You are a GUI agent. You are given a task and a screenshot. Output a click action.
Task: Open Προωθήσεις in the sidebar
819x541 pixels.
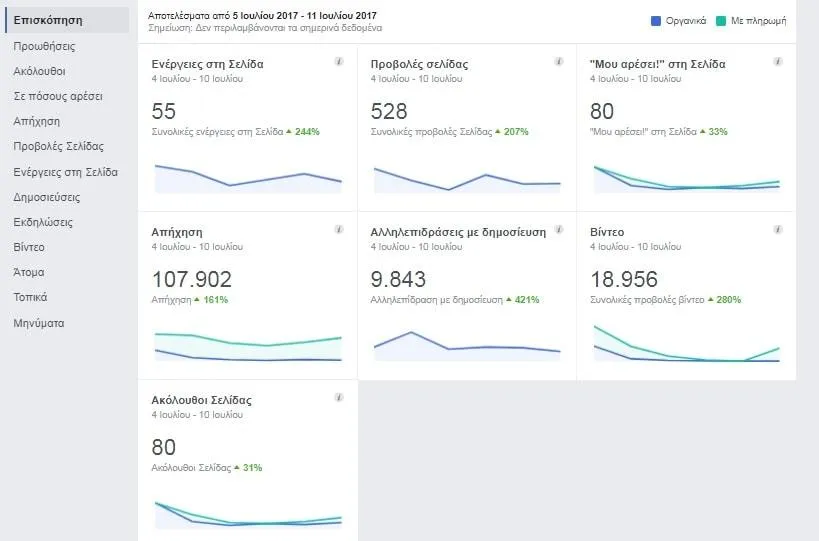44,46
